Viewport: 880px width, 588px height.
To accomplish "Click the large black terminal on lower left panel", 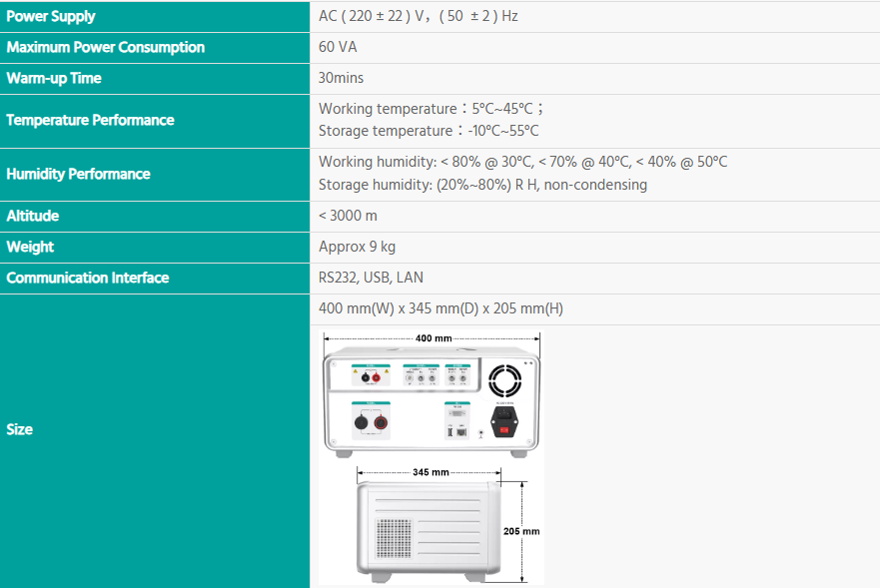I will [x=362, y=420].
